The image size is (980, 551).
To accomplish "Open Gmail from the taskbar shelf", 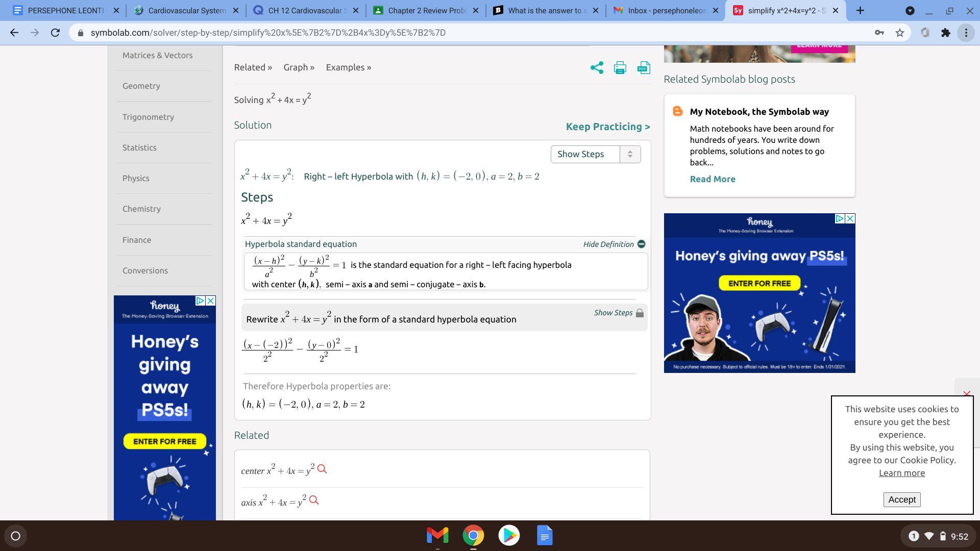I will tap(437, 535).
